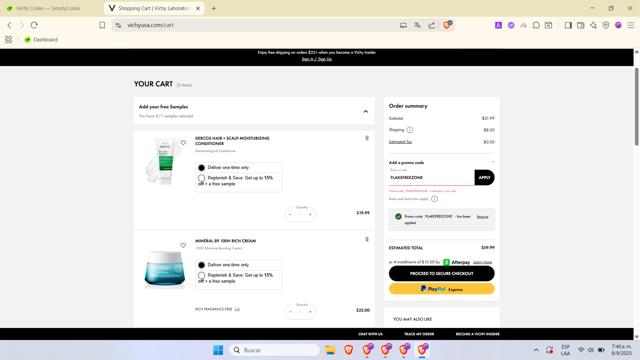Open the apps grid icon in bookmarks bar
This screenshot has width=640, height=360.
(x=9, y=40)
